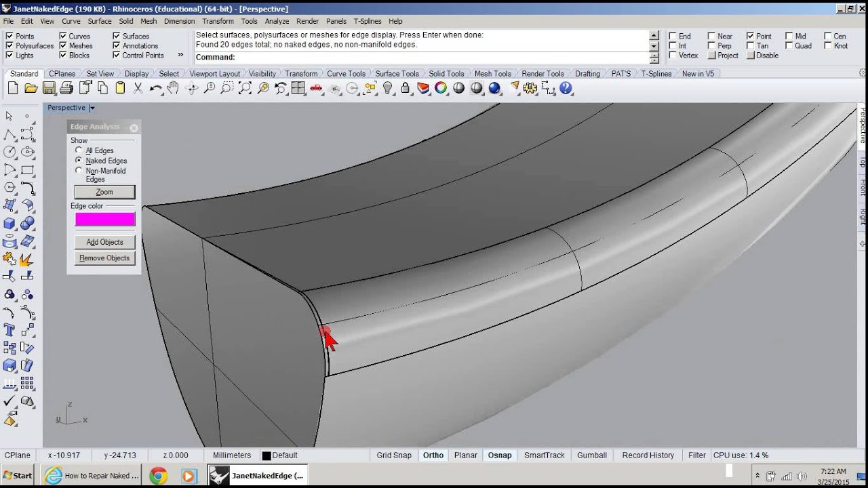Open the Perspective viewport dropdown arrow
868x488 pixels.
[x=92, y=108]
